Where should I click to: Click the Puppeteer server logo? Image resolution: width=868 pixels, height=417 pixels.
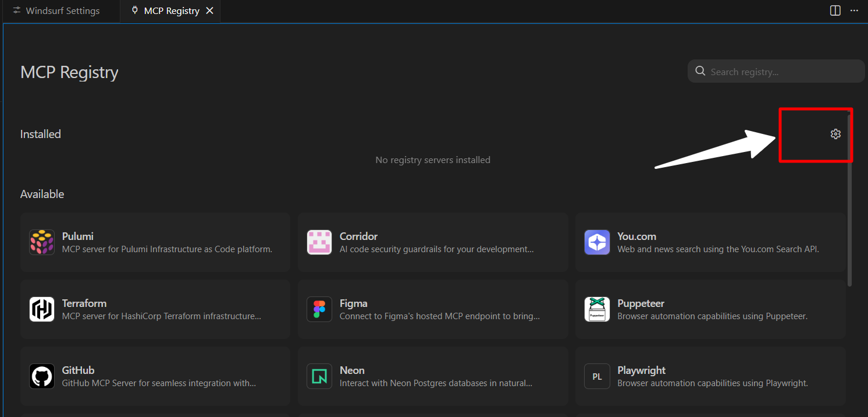point(597,309)
